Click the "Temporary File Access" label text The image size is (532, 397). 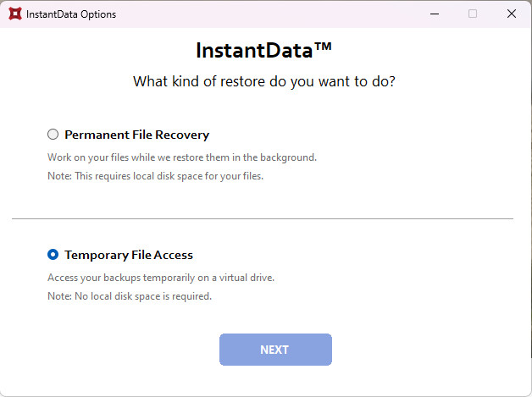tap(129, 255)
